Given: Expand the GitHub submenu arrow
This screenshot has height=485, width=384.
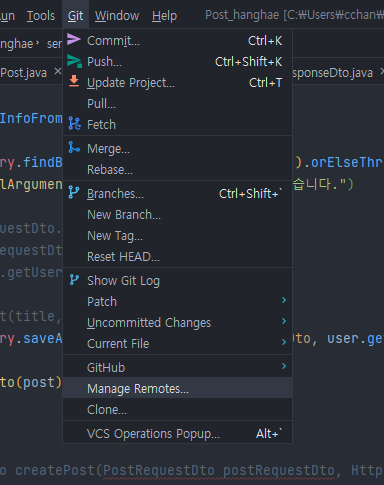Looking at the screenshot, I should [284, 366].
